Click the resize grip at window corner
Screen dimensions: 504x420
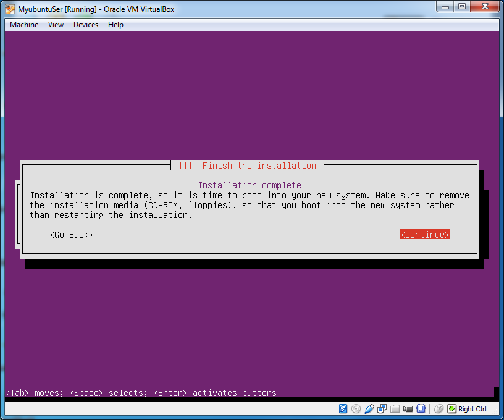pyautogui.click(x=495, y=412)
